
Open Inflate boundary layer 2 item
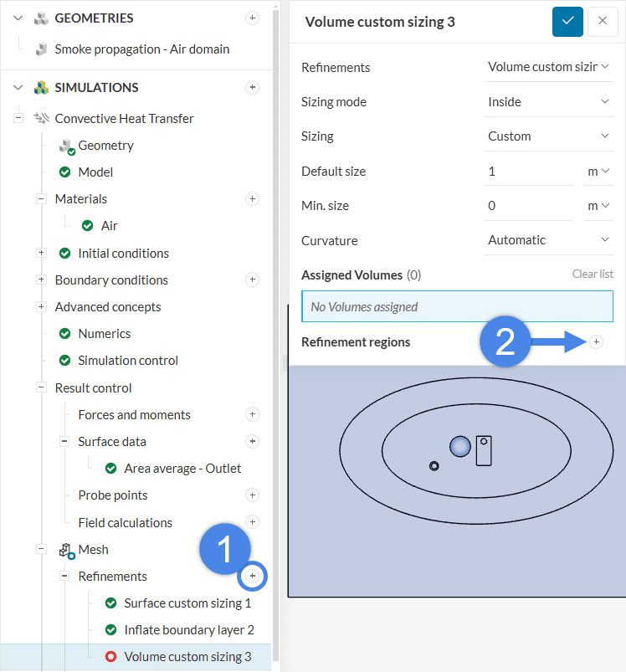point(188,630)
